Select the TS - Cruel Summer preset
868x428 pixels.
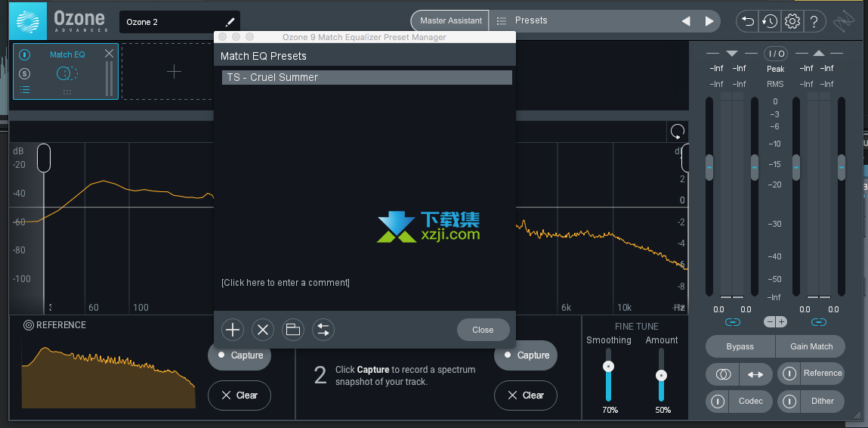coord(367,78)
